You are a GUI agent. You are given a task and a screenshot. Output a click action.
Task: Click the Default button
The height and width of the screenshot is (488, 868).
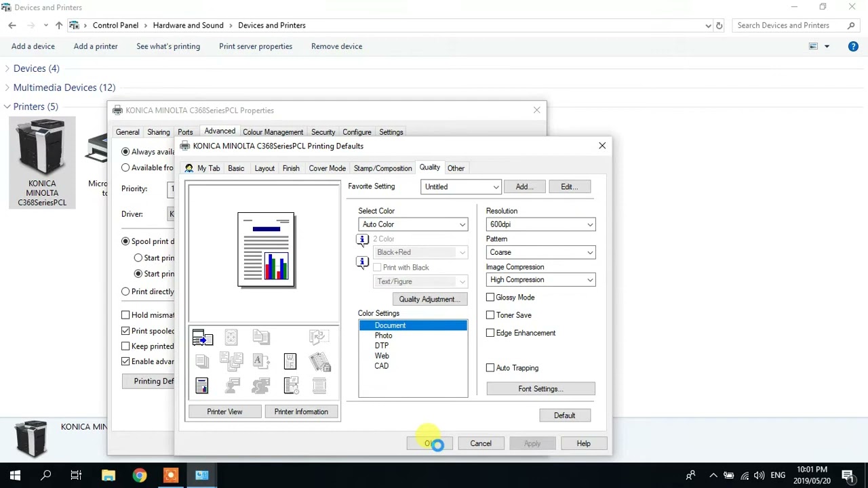click(564, 415)
